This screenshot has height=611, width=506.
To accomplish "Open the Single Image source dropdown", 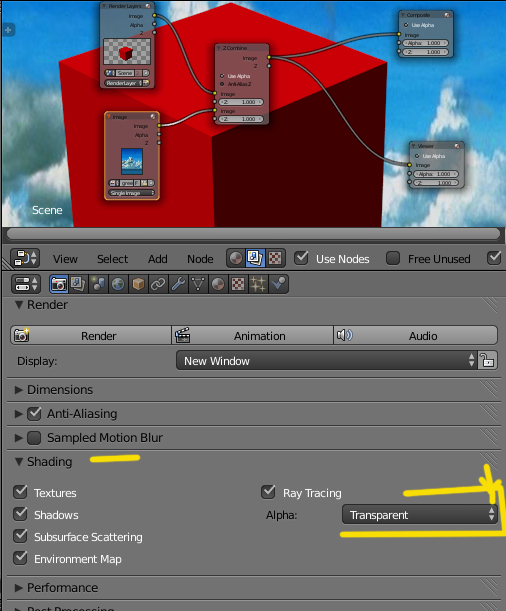I will (131, 193).
